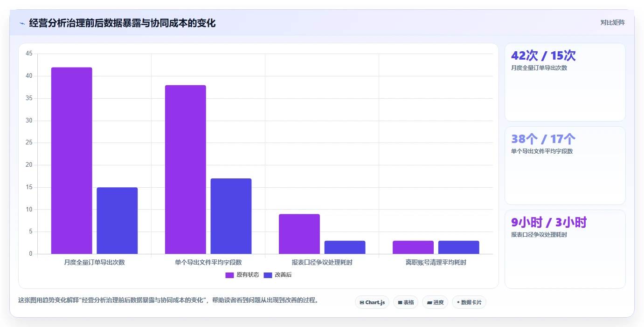Click card caption 单个导出文件平均字段数
The height and width of the screenshot is (327, 644).
pos(542,151)
